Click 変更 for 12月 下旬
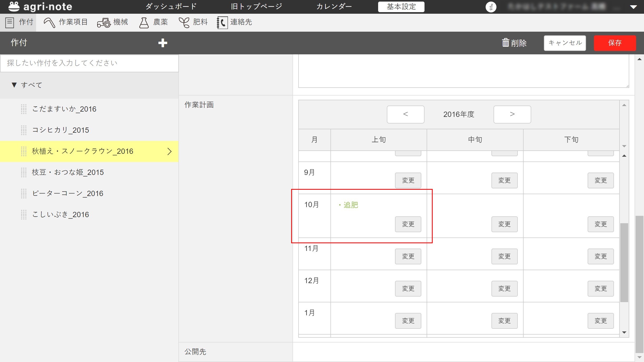This screenshot has height=362, width=644. click(x=601, y=289)
